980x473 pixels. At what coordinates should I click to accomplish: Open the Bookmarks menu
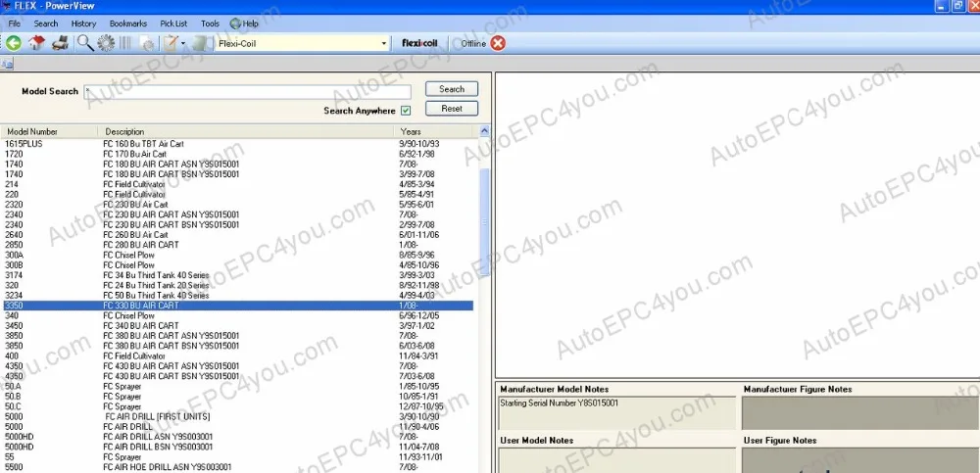[128, 24]
